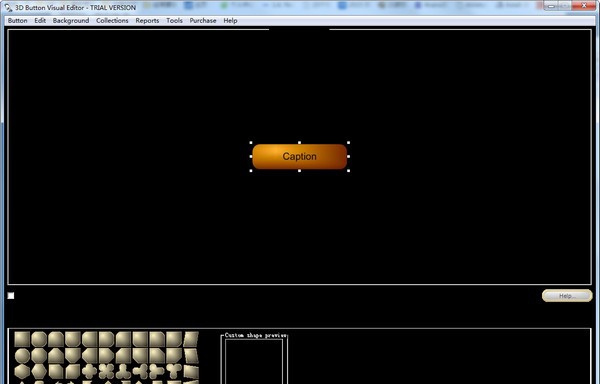Choose the plus-shaped clover shape

coord(90,371)
